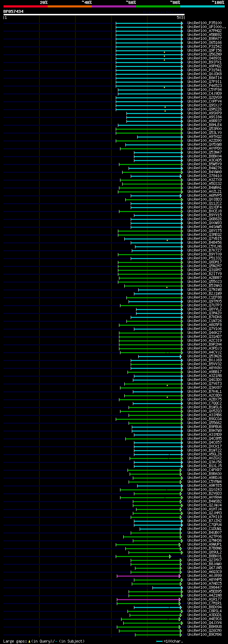Viewport: 228px width, 644px height.
Task: Open hit UniRef100_A6MVP5
Action: [x=204, y=196]
